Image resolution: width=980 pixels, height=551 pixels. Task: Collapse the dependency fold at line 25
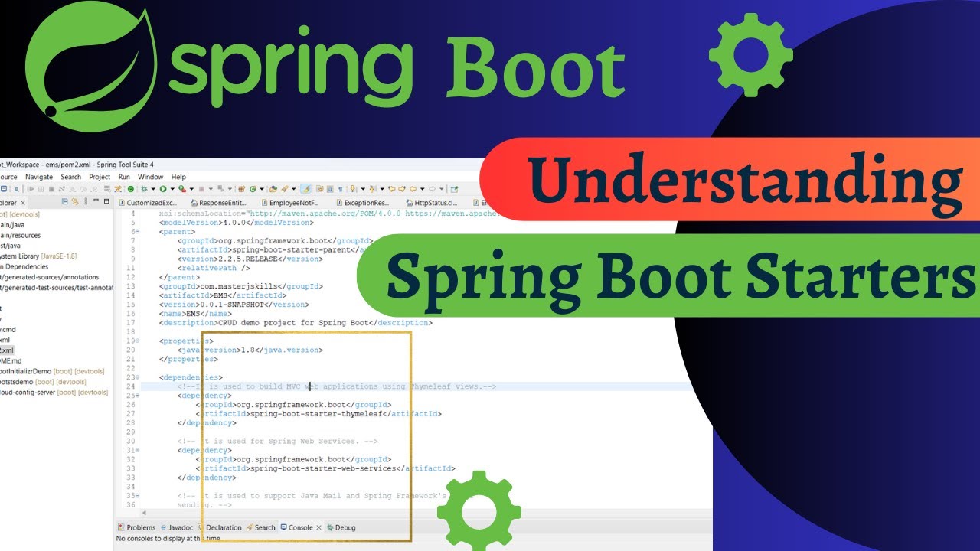click(x=138, y=396)
